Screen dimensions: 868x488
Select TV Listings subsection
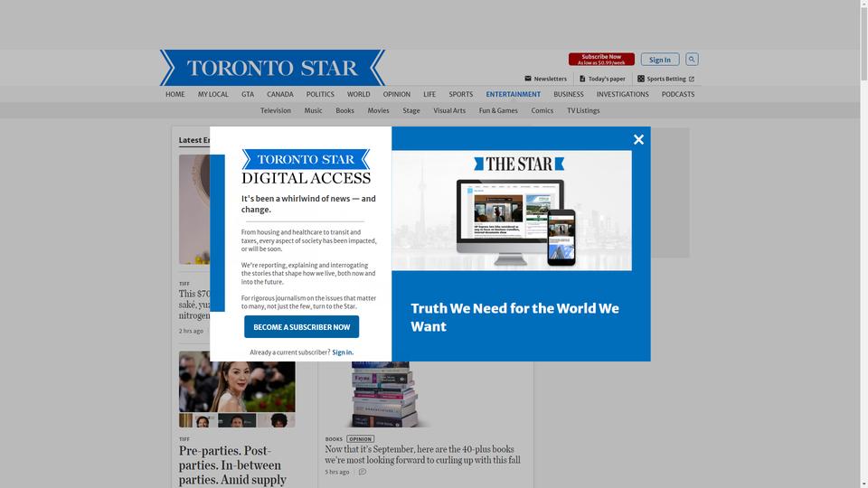(x=583, y=110)
